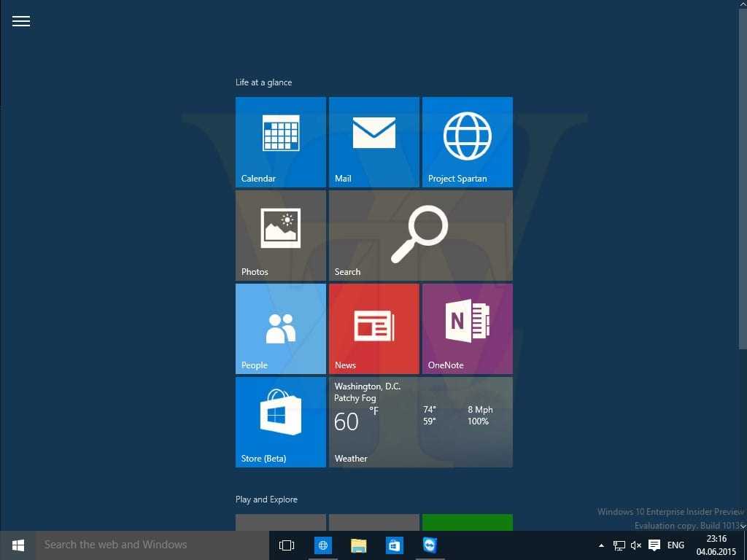
Task: Open Project Spartan browser tile
Action: pyautogui.click(x=467, y=142)
